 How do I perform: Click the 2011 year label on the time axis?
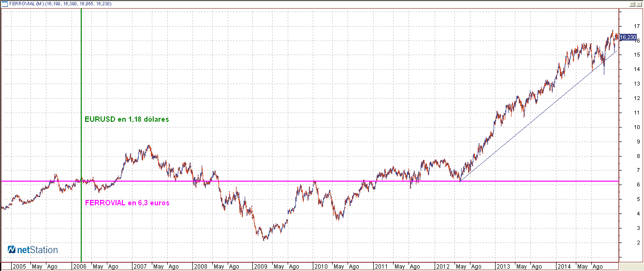[x=382, y=266]
